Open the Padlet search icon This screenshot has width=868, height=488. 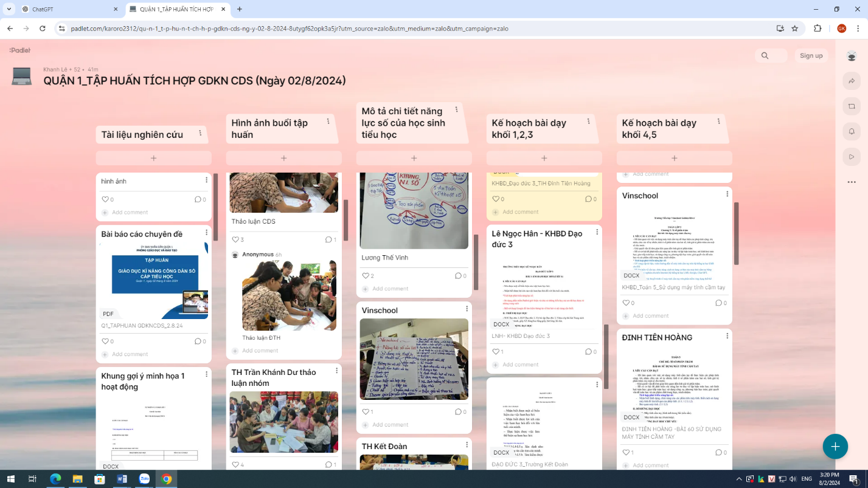tap(765, 56)
